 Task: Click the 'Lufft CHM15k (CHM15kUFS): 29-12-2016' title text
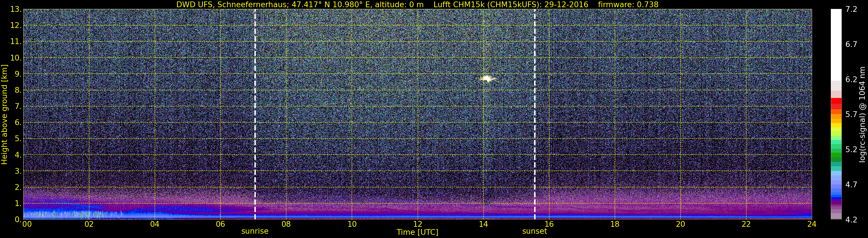511,4
